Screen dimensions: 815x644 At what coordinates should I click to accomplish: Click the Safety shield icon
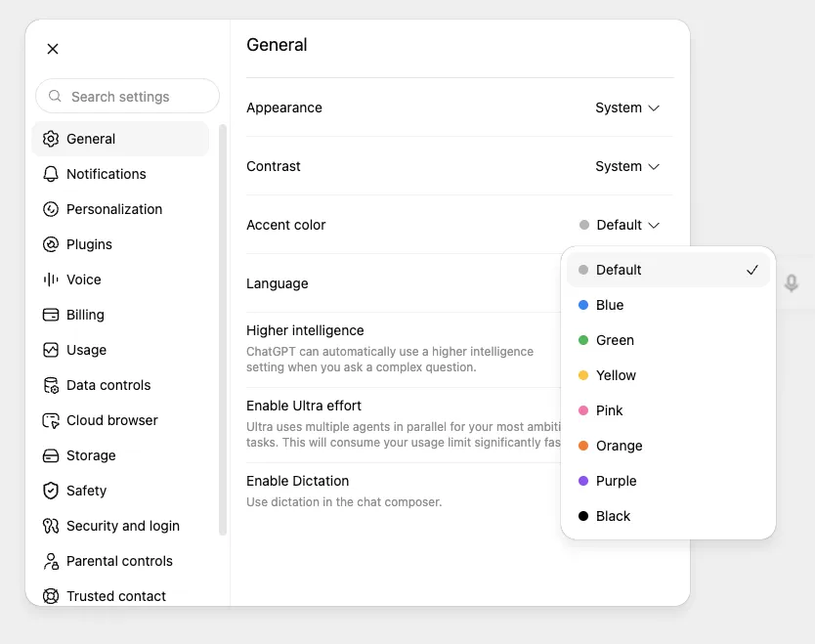point(51,491)
